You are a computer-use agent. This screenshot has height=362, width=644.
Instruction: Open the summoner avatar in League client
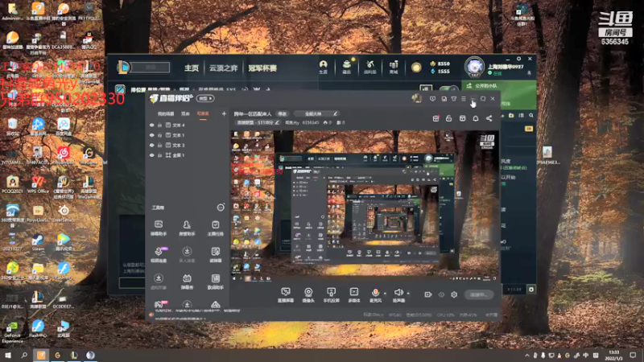(474, 68)
